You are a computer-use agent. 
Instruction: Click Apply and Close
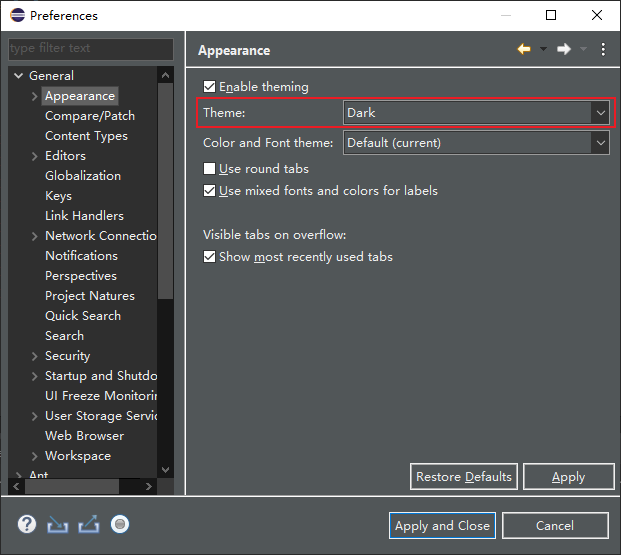(x=442, y=526)
